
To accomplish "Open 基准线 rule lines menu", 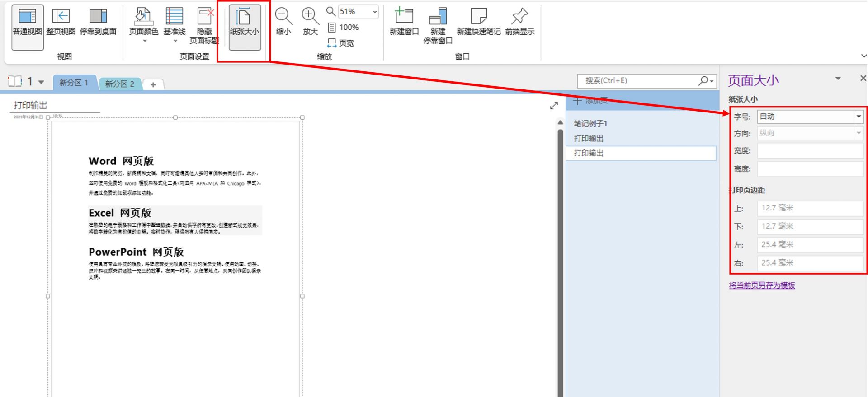I will coord(175,25).
